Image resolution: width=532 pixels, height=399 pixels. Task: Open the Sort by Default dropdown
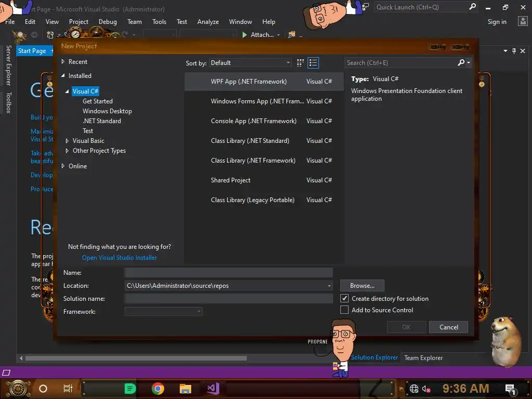click(250, 63)
